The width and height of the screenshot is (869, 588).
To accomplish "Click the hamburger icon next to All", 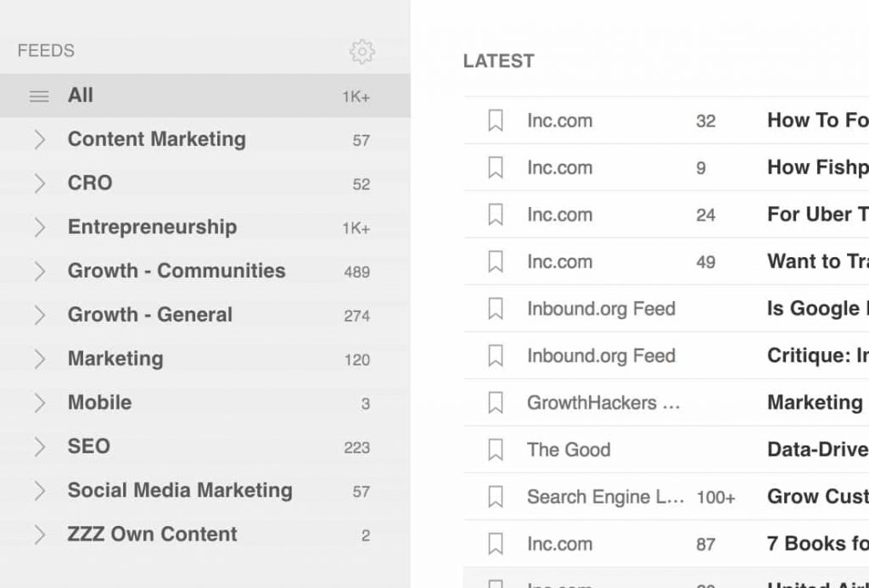I will tap(39, 96).
